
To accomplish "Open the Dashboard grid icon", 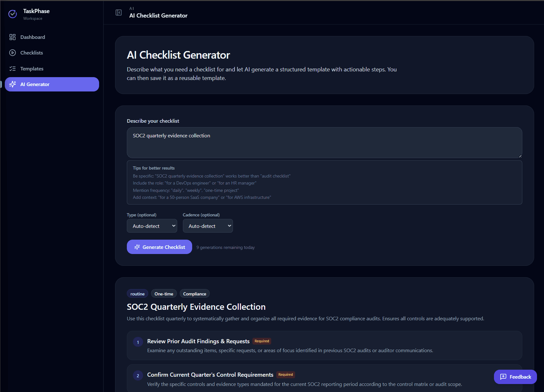I will click(12, 37).
